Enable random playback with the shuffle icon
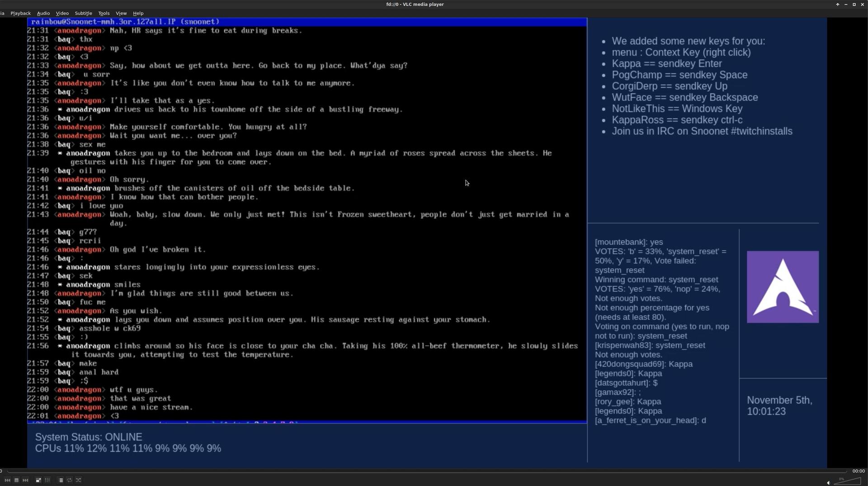The height and width of the screenshot is (486, 868). [79, 480]
